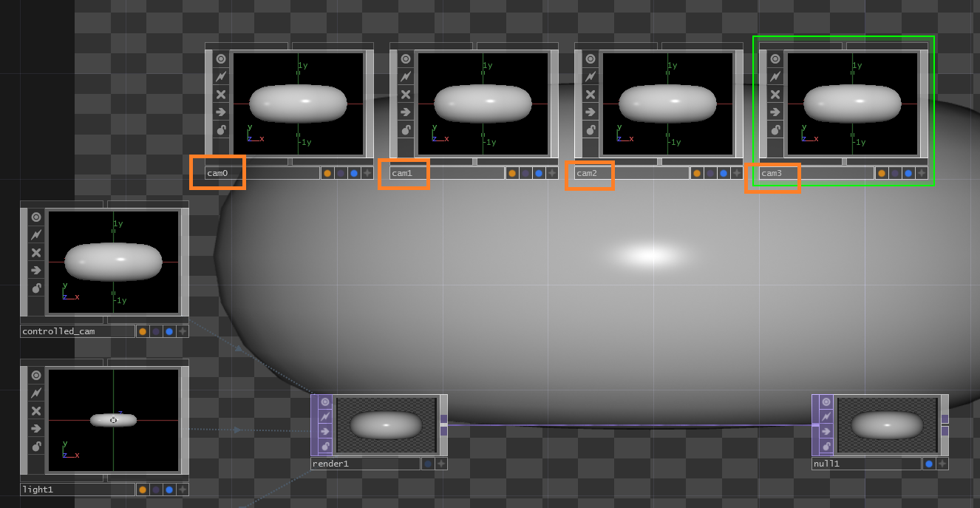
Task: Click the lightning flag on controlled_cam
Action: [x=35, y=234]
